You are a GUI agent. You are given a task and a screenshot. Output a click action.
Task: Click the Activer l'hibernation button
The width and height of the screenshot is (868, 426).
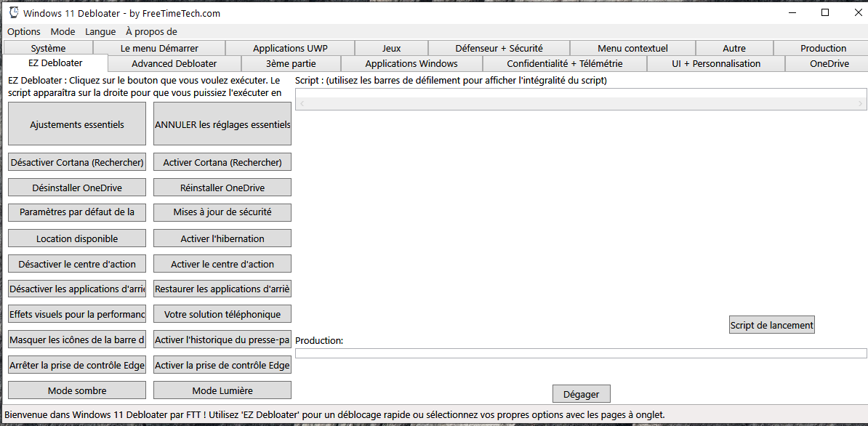(222, 238)
